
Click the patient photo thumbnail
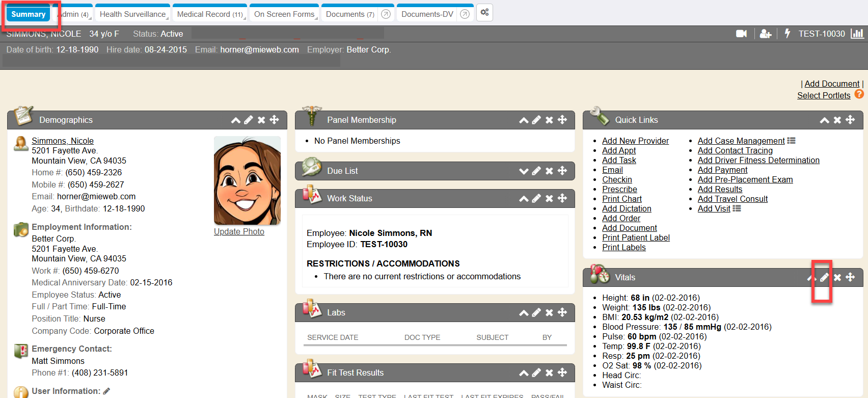tap(247, 180)
